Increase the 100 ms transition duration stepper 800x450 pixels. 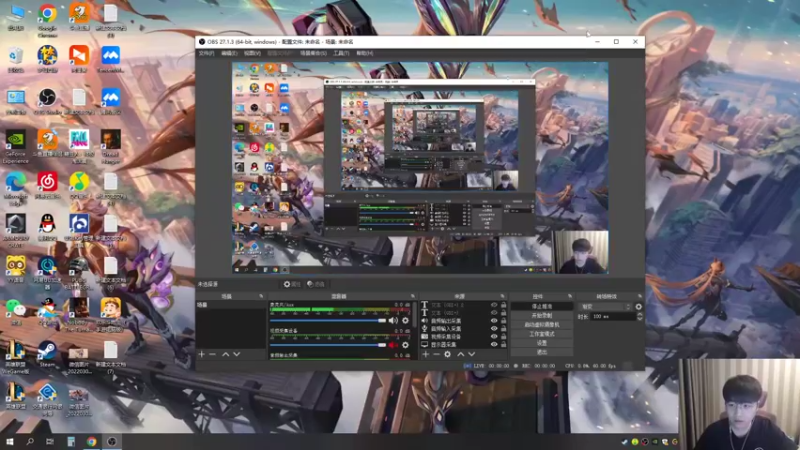639,315
